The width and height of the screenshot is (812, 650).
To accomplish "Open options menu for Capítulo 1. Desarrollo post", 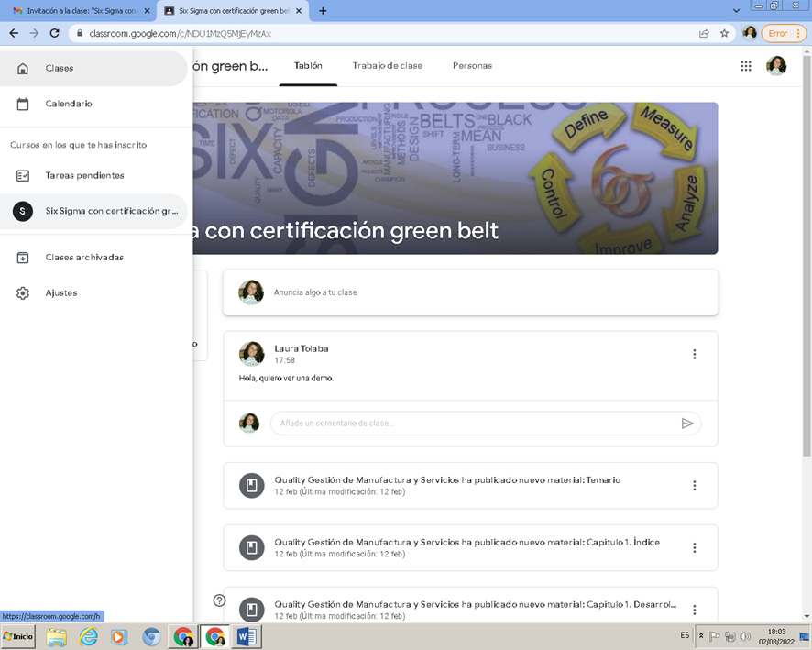I will (695, 610).
